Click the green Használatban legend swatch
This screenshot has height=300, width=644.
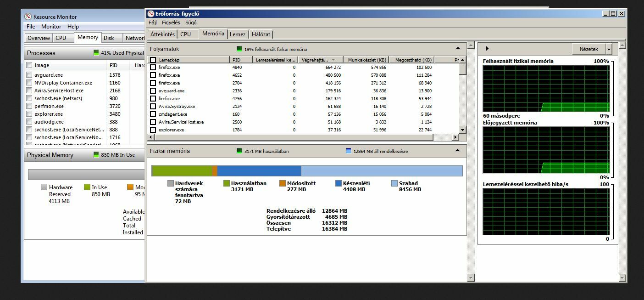(227, 183)
